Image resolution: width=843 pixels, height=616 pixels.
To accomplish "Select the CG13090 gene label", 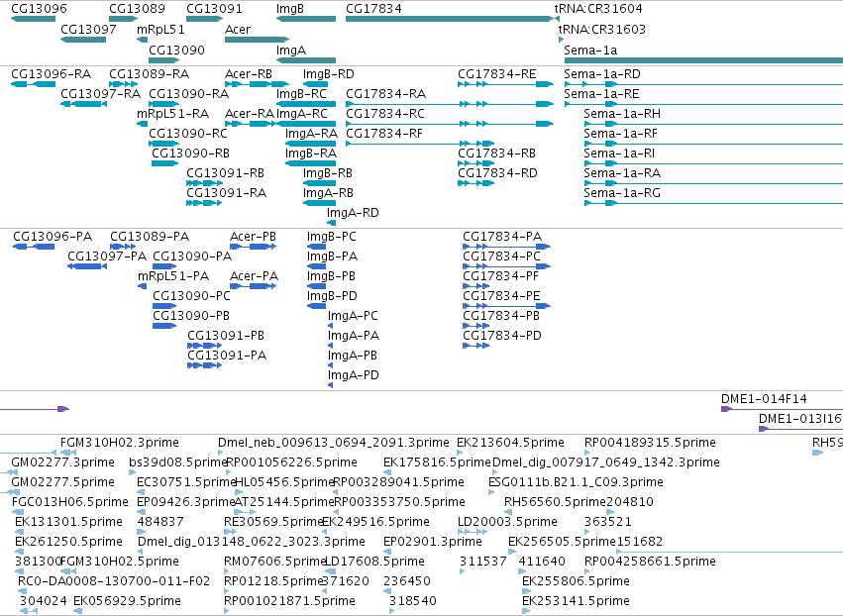I will [176, 50].
